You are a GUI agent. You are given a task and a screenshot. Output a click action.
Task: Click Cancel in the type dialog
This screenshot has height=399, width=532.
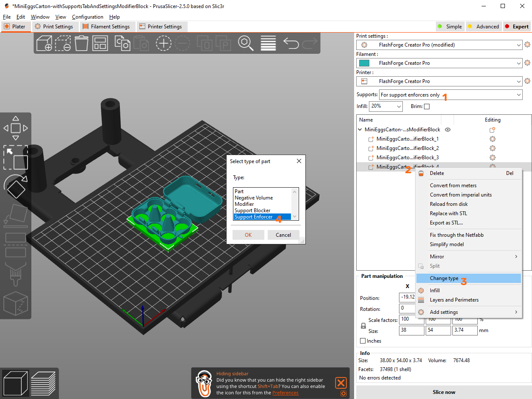(x=283, y=235)
